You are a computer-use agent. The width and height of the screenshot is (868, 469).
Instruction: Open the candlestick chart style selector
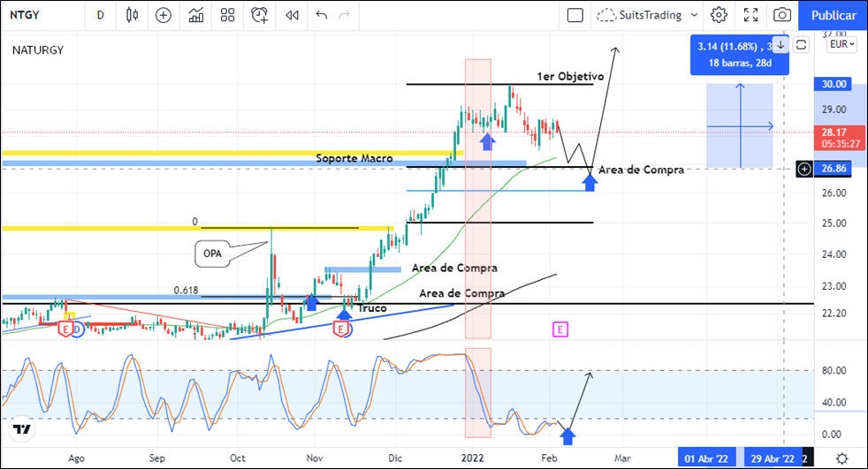tap(133, 15)
